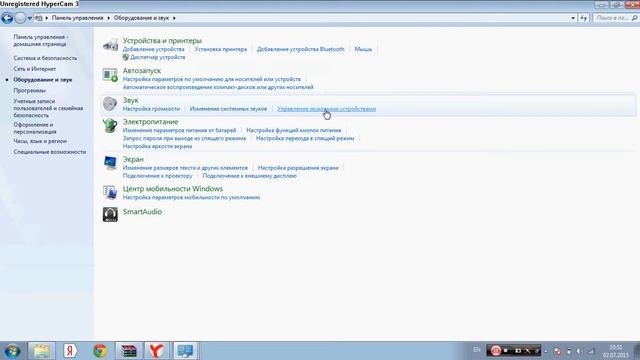This screenshot has height=360, width=640.
Task: Expand chevron after 'Панель управления' breadcrumb
Action: point(109,18)
